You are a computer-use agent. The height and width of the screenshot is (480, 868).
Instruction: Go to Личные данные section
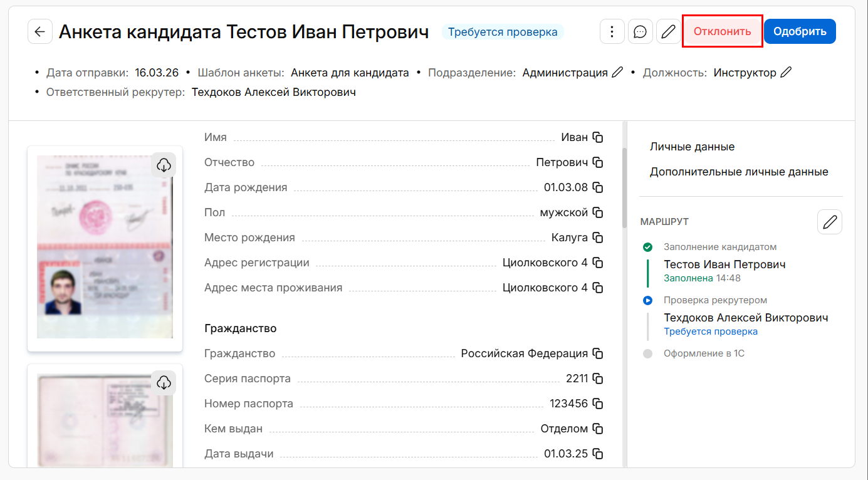692,147
